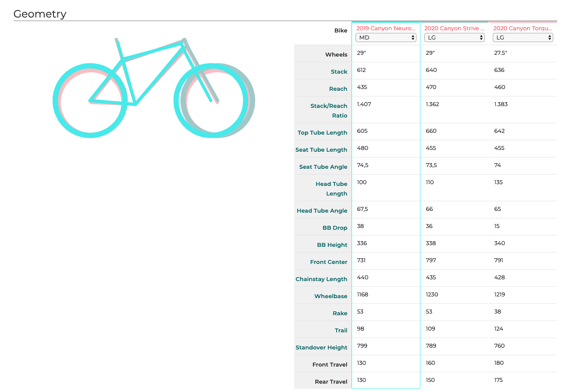Click the Stack/Reach Ratio label
The height and width of the screenshot is (392, 569).
329,111
